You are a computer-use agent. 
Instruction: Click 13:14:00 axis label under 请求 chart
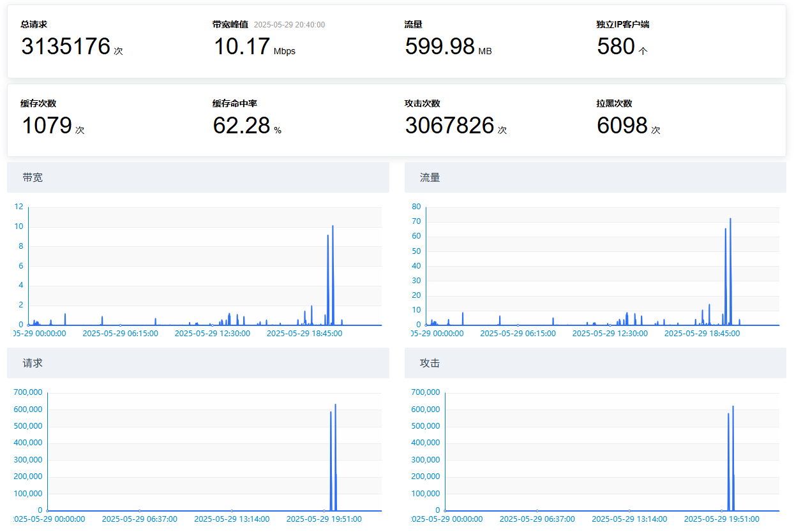point(232,519)
